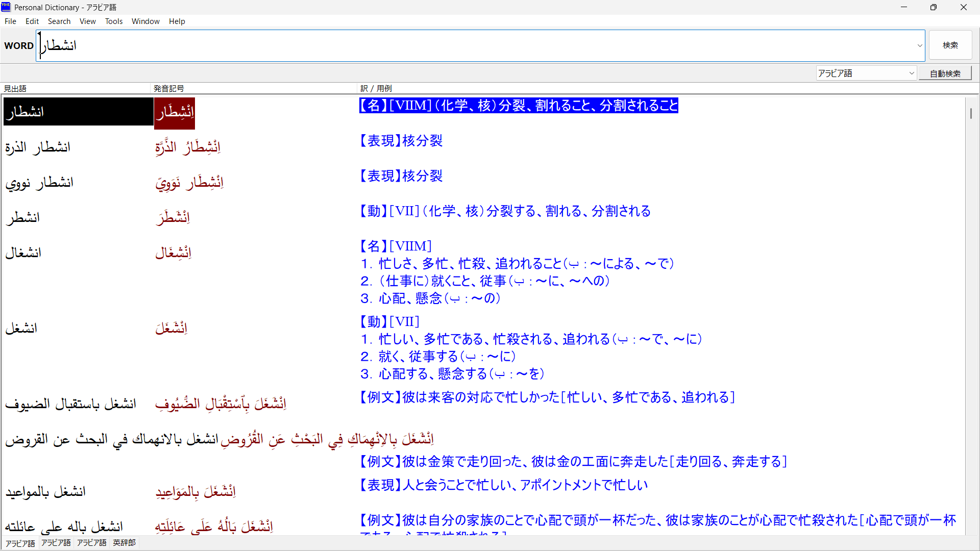Select the first アラビア語 bottom tab
Screen dimensions: 980x551
click(x=20, y=543)
